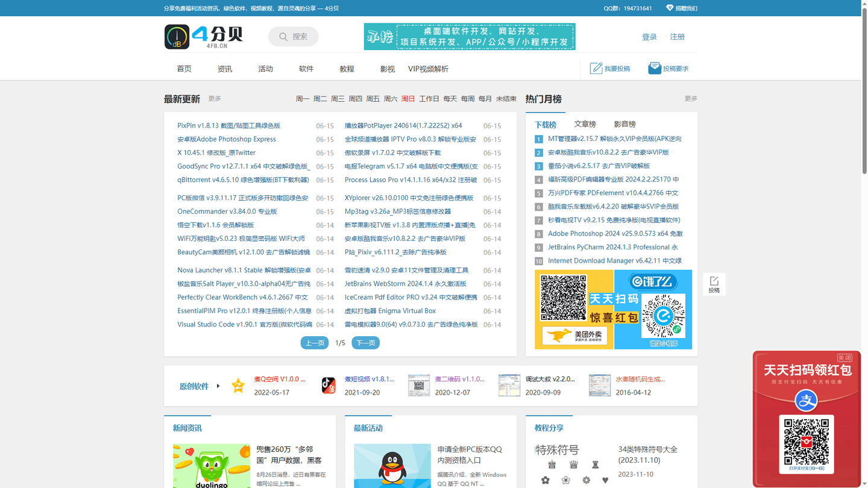
Task: Click the search input box
Action: [294, 37]
